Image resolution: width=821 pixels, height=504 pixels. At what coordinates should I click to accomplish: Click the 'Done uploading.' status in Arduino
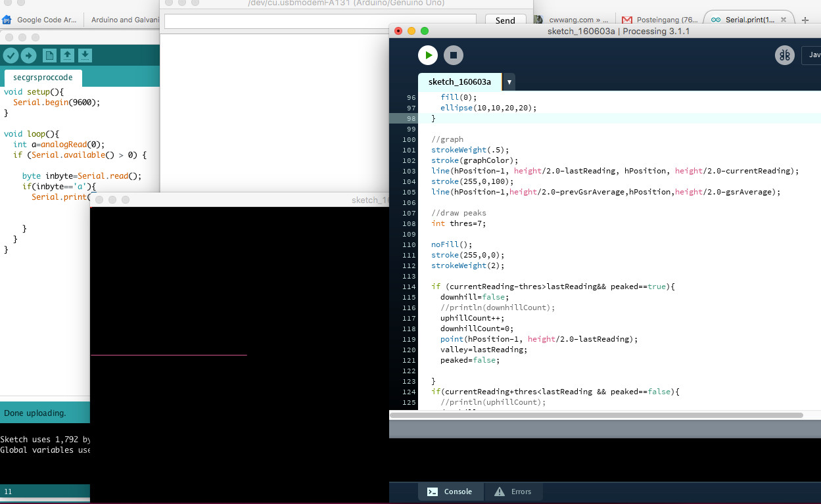(x=35, y=413)
